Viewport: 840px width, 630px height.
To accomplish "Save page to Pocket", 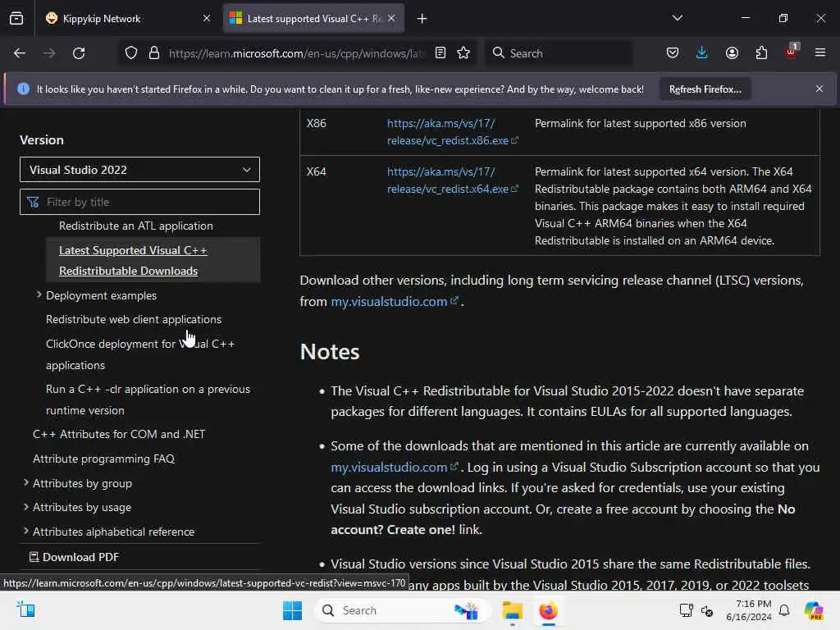I will point(673,53).
